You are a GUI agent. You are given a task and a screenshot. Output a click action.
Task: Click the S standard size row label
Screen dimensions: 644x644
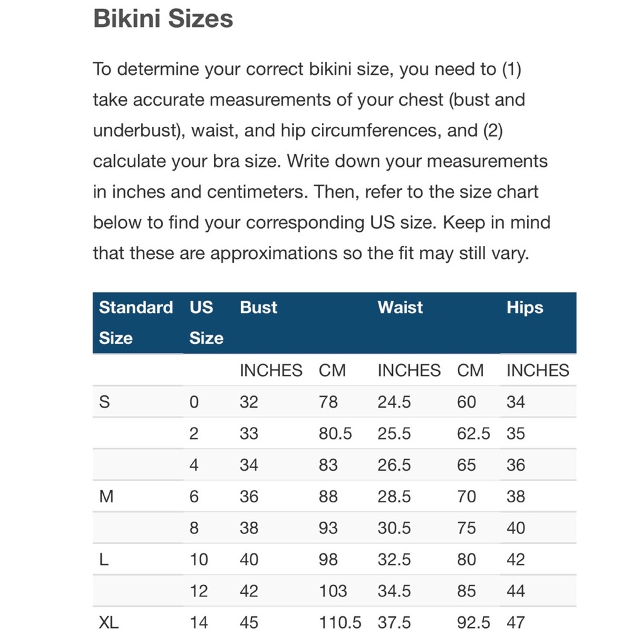(104, 402)
